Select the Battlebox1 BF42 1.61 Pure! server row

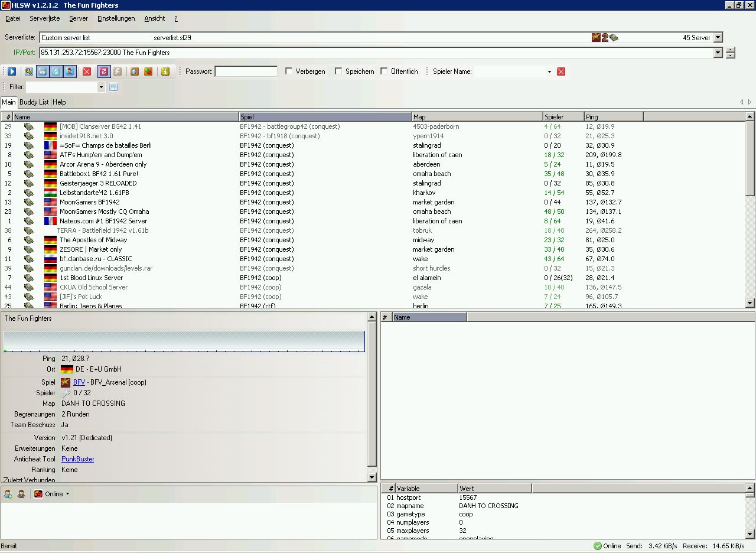[373, 174]
